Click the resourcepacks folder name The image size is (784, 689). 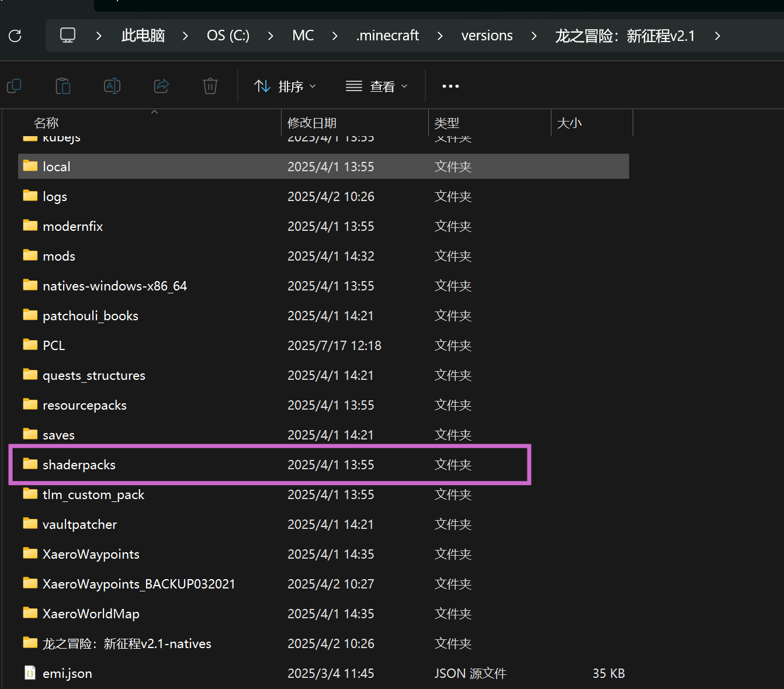point(85,405)
